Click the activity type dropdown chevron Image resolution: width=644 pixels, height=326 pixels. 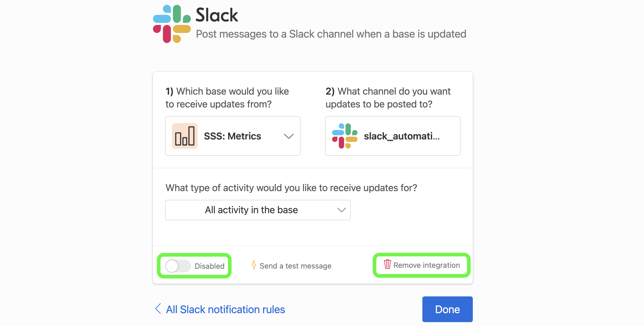click(341, 210)
